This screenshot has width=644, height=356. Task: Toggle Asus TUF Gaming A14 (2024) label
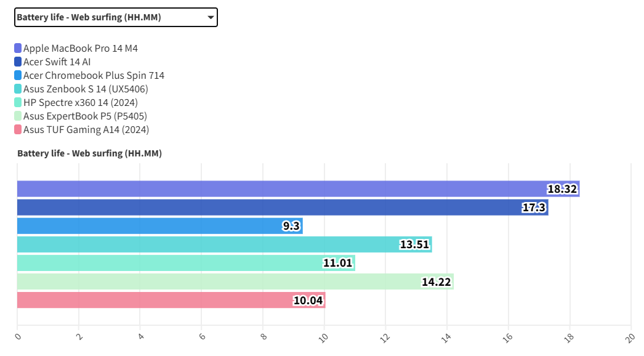[86, 129]
